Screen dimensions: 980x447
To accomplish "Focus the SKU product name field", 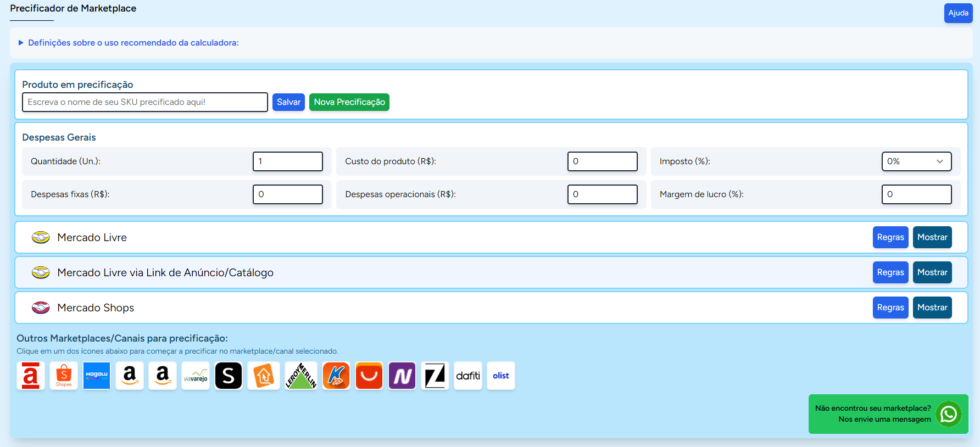I will tap(145, 102).
